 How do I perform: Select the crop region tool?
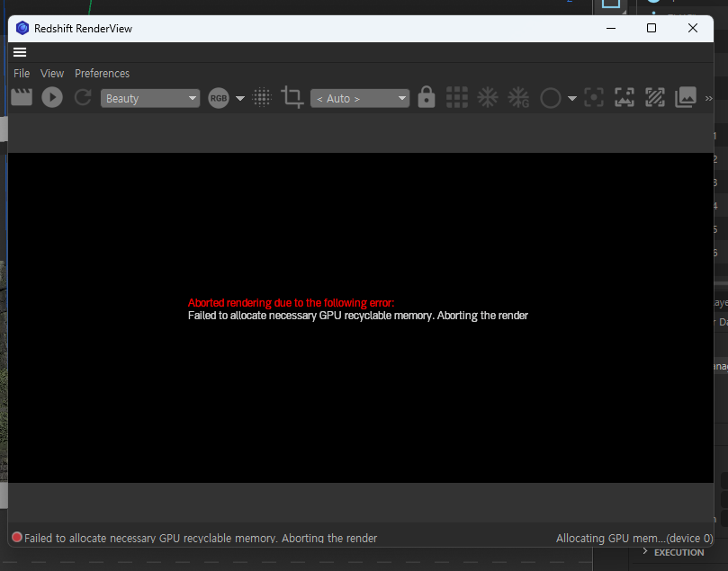(292, 97)
